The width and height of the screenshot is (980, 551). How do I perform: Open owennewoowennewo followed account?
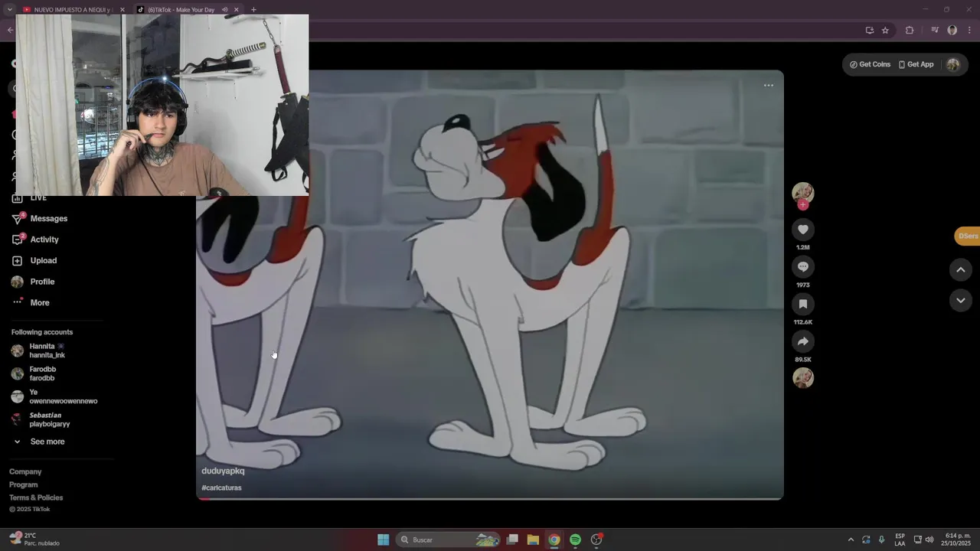coord(54,396)
